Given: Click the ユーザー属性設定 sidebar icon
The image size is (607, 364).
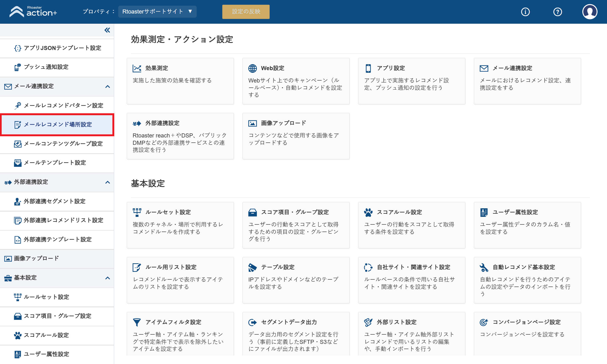Looking at the screenshot, I should click(x=17, y=355).
